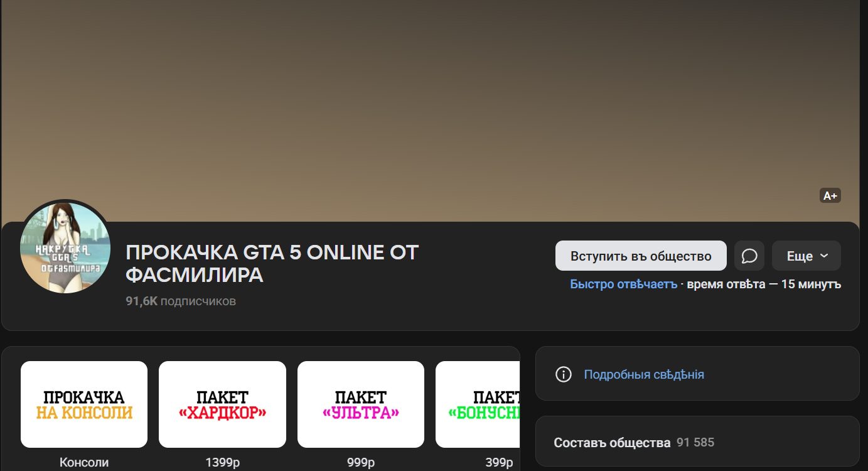Open the Прокачка на консоли product card
Viewport: 868px width, 471px height.
(84, 404)
